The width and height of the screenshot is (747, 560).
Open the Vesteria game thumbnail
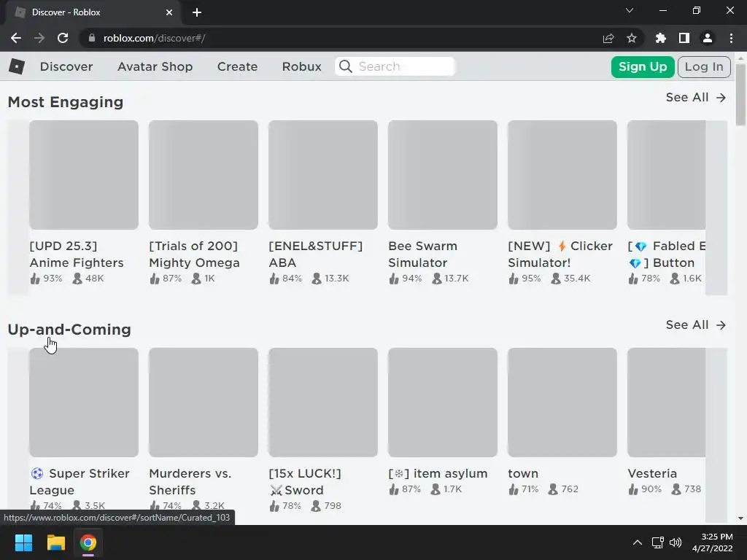(666, 402)
